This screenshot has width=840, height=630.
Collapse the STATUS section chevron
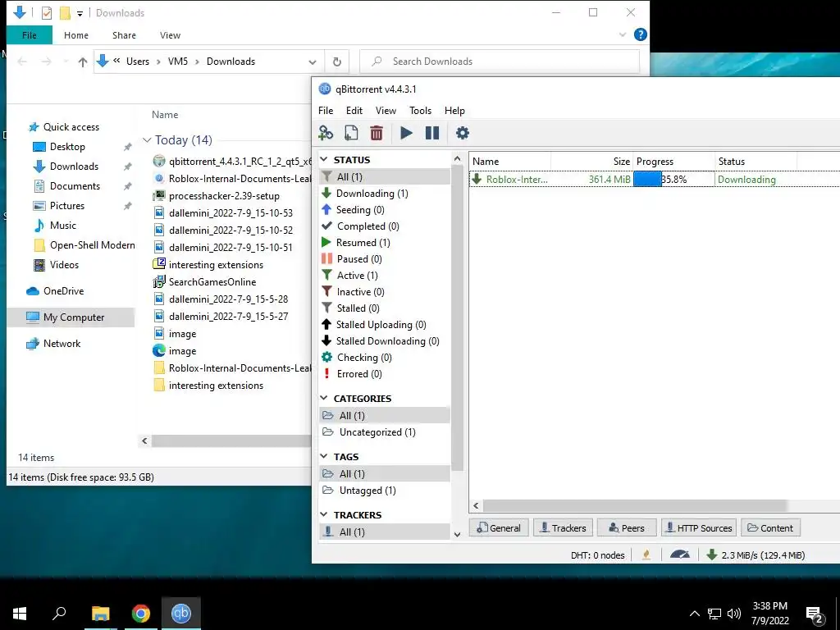[x=323, y=160]
